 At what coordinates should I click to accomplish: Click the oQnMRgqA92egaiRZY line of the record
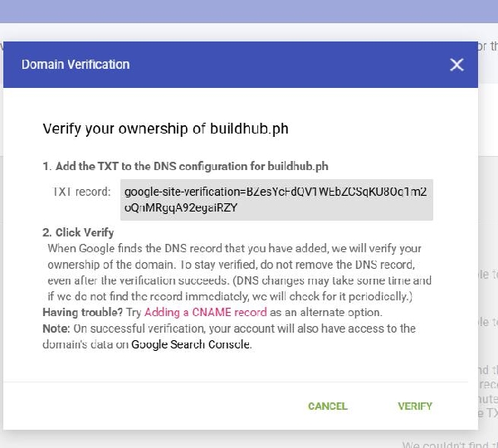[x=181, y=208]
